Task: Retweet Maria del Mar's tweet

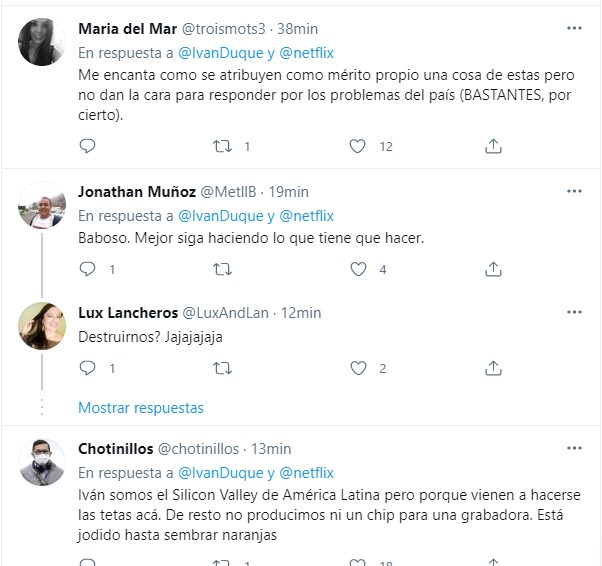Action: (x=223, y=146)
